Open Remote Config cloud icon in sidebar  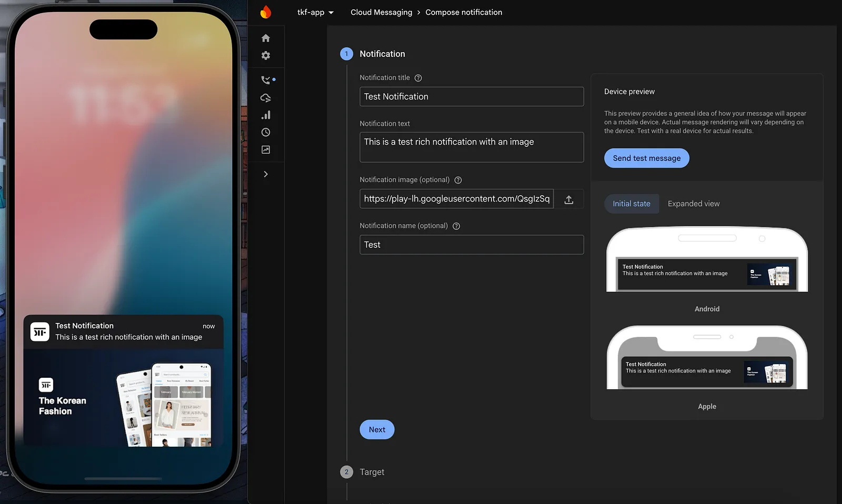pos(266,97)
